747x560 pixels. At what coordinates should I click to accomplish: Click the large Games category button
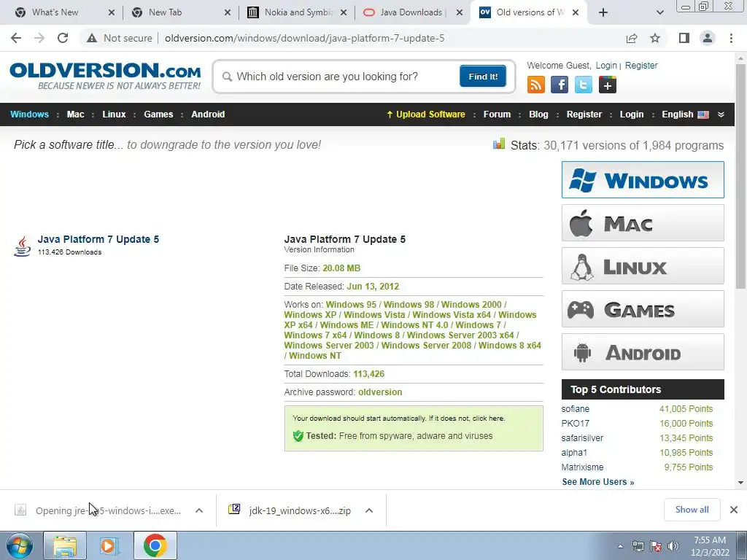(643, 309)
